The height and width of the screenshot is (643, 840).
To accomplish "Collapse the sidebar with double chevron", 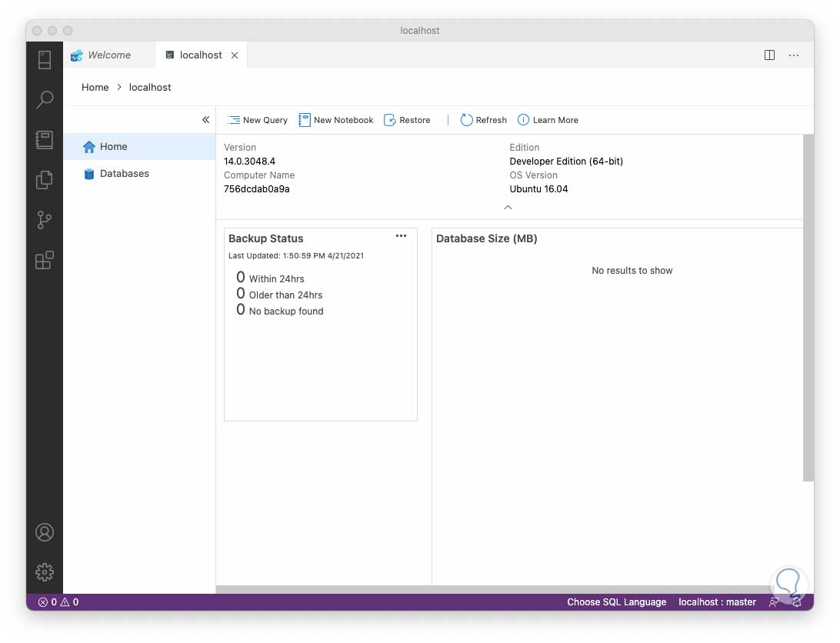I will (205, 119).
